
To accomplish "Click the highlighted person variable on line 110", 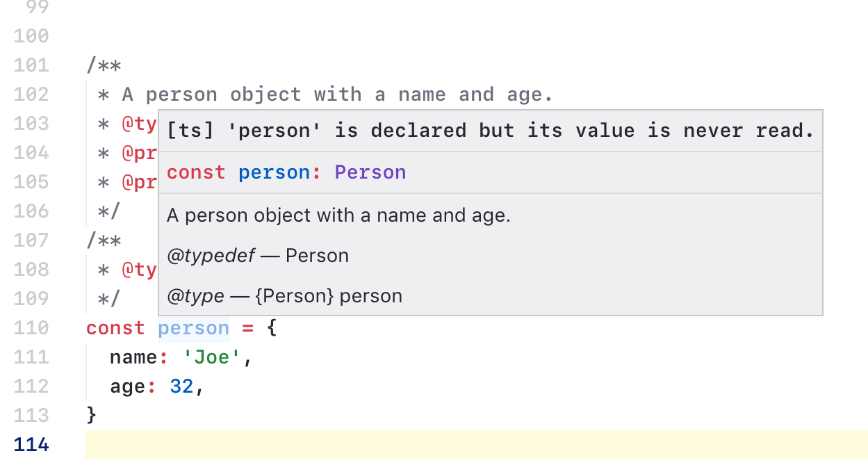I will pyautogui.click(x=193, y=327).
